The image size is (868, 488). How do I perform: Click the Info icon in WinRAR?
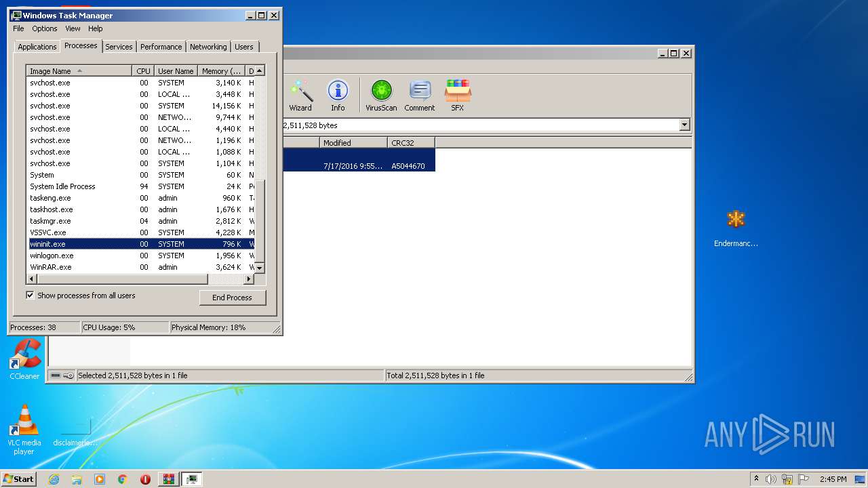(338, 95)
